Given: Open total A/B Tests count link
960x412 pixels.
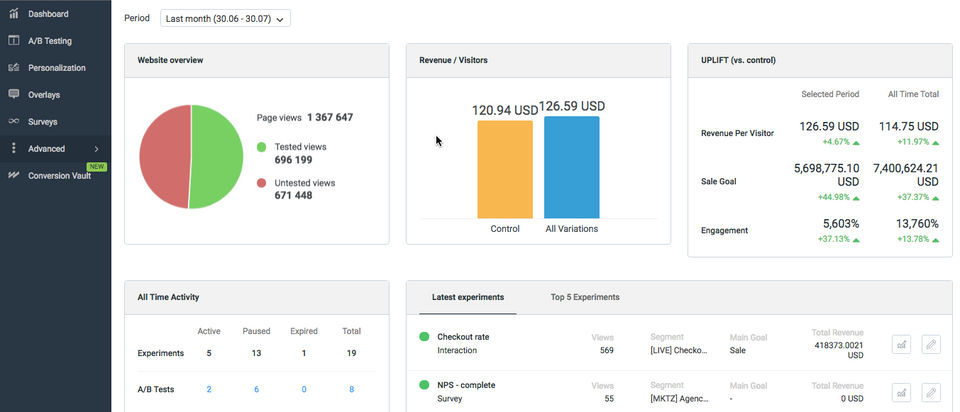Looking at the screenshot, I should pos(351,389).
